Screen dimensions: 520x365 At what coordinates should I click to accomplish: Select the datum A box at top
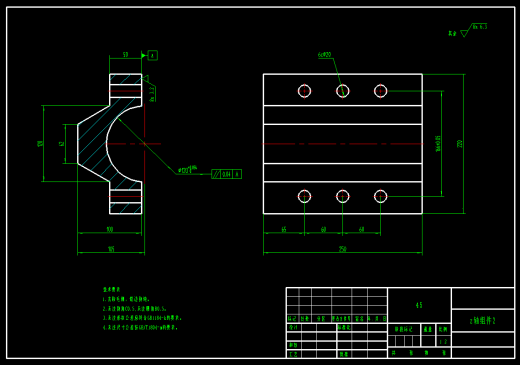click(x=152, y=55)
